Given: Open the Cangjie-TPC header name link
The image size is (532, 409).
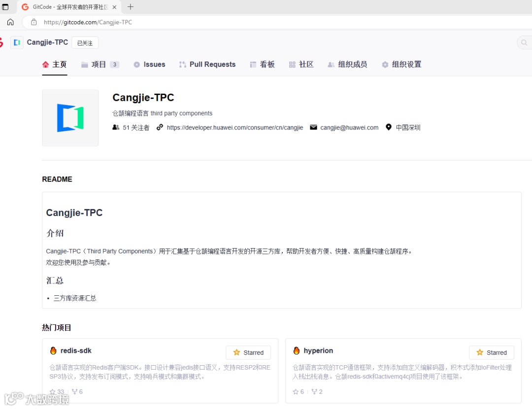Looking at the screenshot, I should tap(47, 42).
